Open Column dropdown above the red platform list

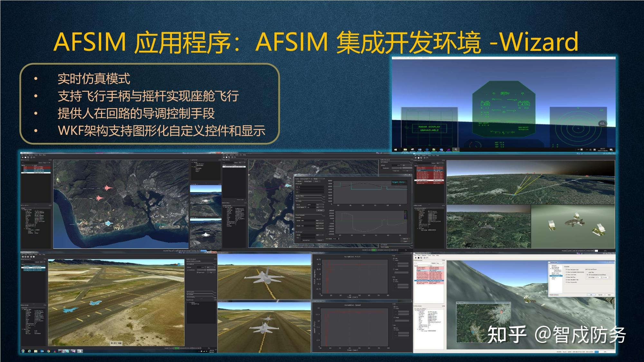440,263
